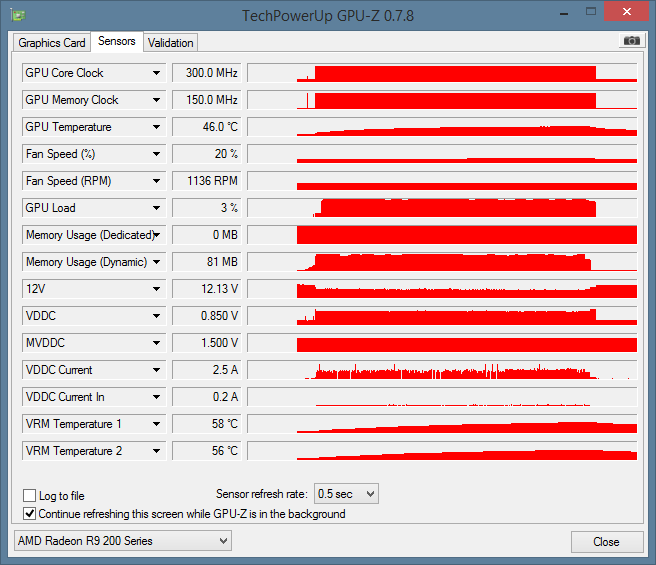Switch to the Graphics Card tab
This screenshot has width=656, height=565.
(x=52, y=43)
